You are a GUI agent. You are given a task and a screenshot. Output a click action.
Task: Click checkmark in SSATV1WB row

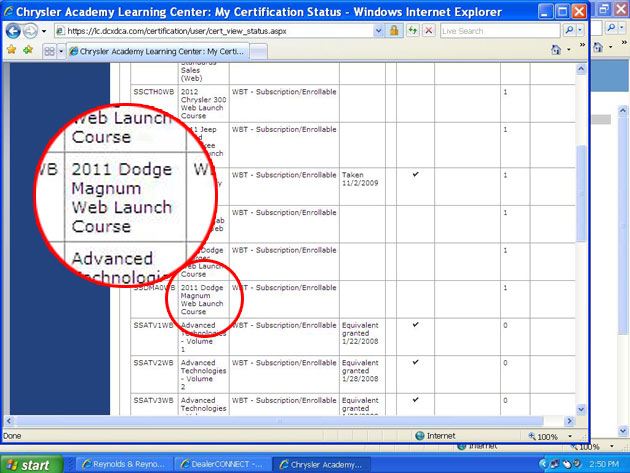415,324
